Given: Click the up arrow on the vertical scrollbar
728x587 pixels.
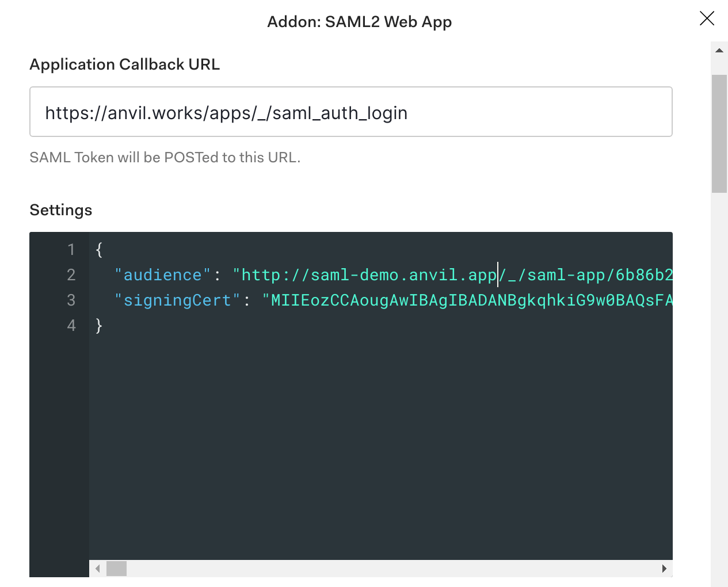Looking at the screenshot, I should click(719, 50).
